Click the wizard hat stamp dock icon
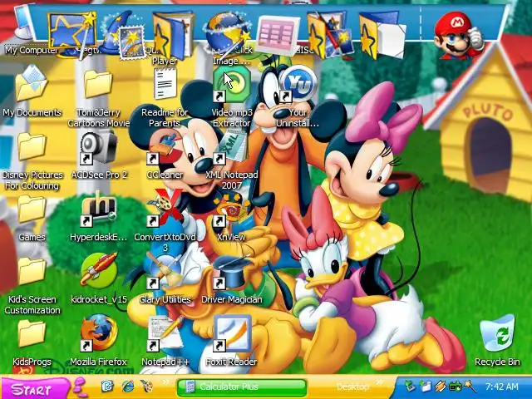This screenshot has height=399, width=532. tap(124, 35)
